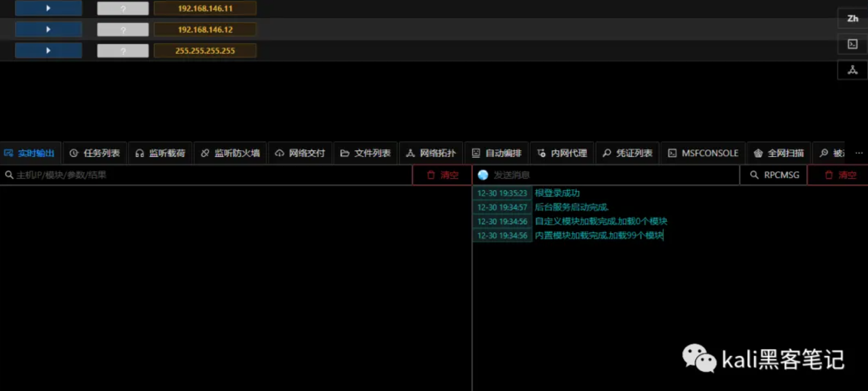The image size is (868, 391).
Task: Click the 清空 button beside the search field
Action: coord(442,175)
